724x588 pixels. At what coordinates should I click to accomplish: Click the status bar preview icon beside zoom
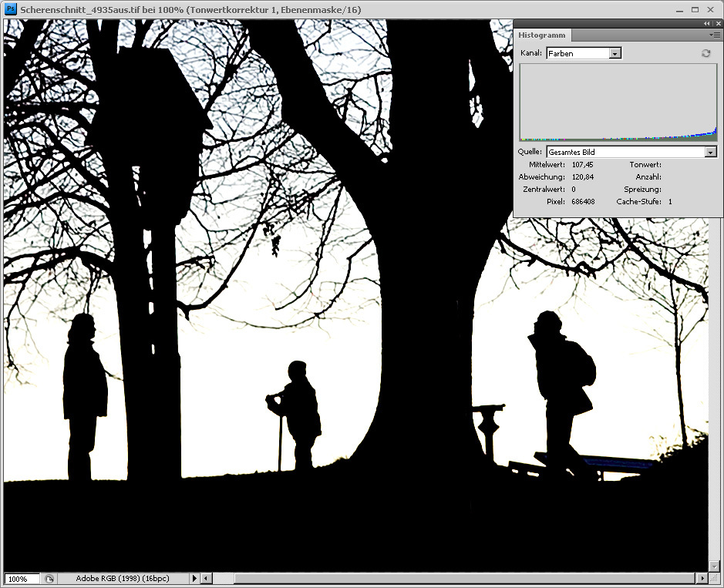(49, 579)
